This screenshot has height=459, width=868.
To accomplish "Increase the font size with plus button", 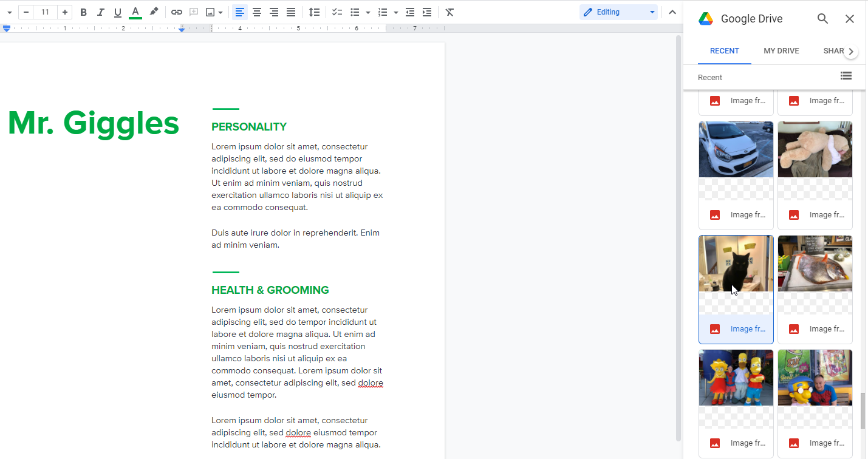I will point(65,12).
